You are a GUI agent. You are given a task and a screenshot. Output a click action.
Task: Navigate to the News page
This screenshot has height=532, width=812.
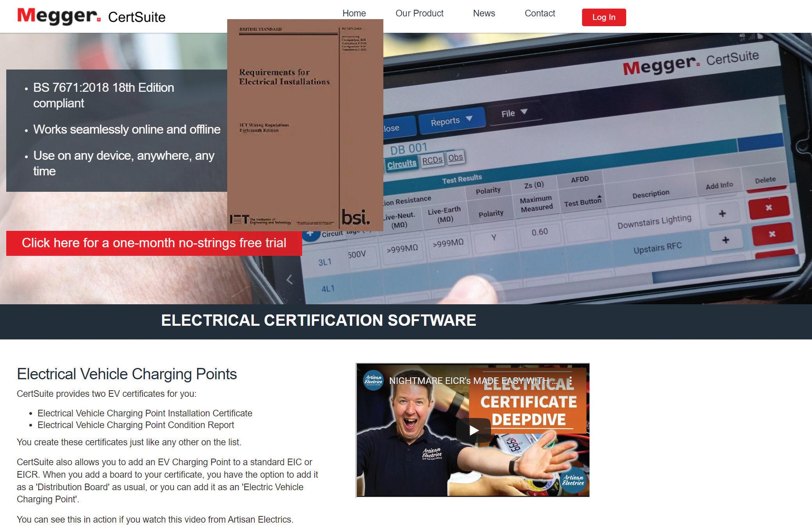click(x=484, y=13)
